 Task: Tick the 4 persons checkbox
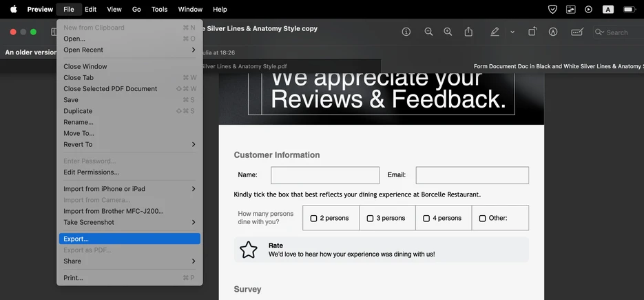click(x=426, y=219)
